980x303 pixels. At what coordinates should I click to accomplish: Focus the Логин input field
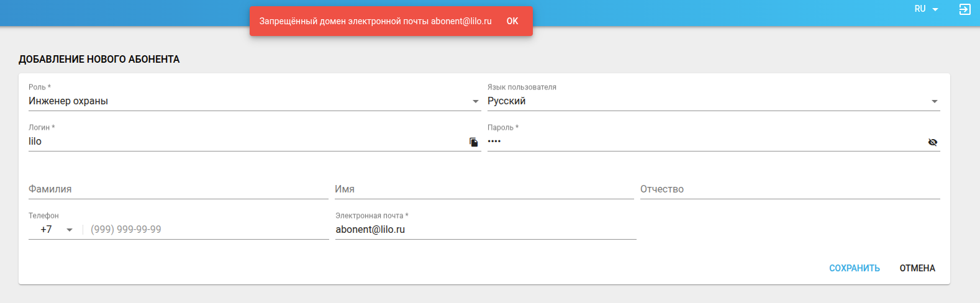coord(242,142)
